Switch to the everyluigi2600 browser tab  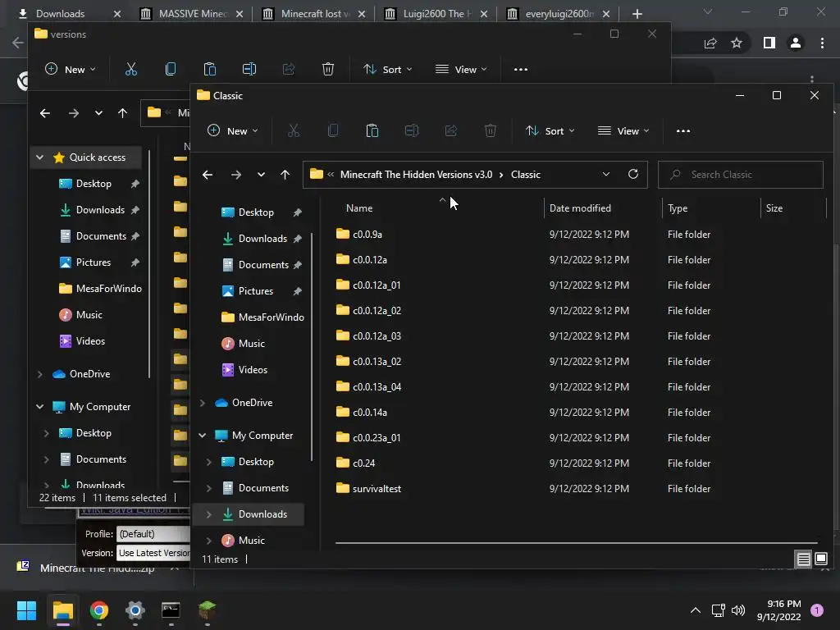(x=558, y=14)
